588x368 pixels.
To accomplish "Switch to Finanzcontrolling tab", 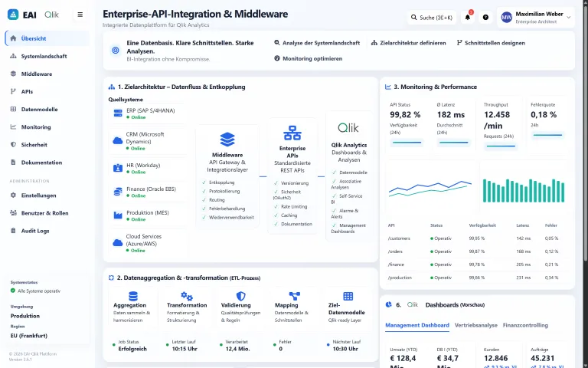I will 525,325.
